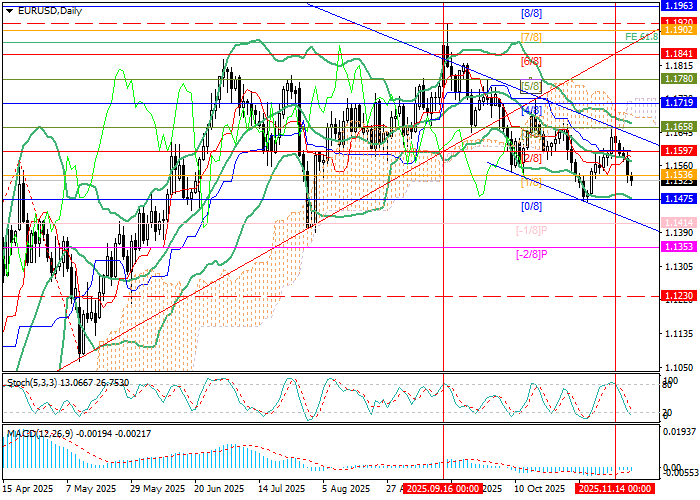Click the [5/8] Murrey level label
This screenshot has width=700, height=500.
tap(531, 86)
